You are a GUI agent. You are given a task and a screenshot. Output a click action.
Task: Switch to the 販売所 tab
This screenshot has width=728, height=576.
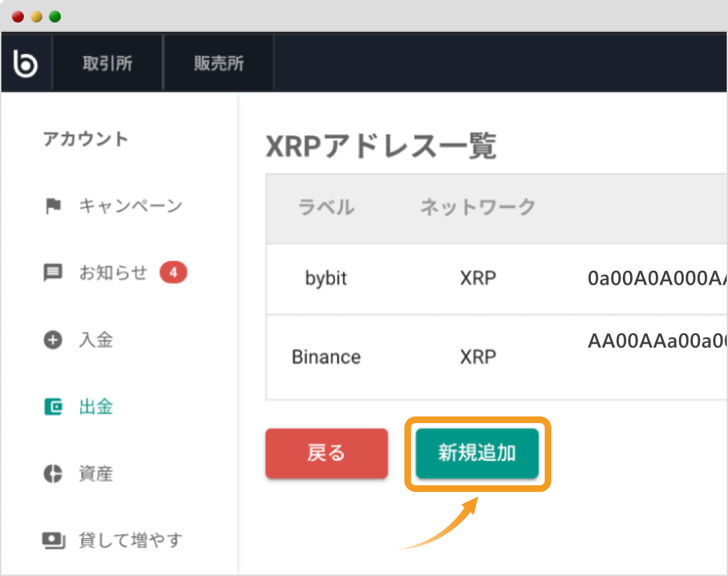[x=219, y=62]
